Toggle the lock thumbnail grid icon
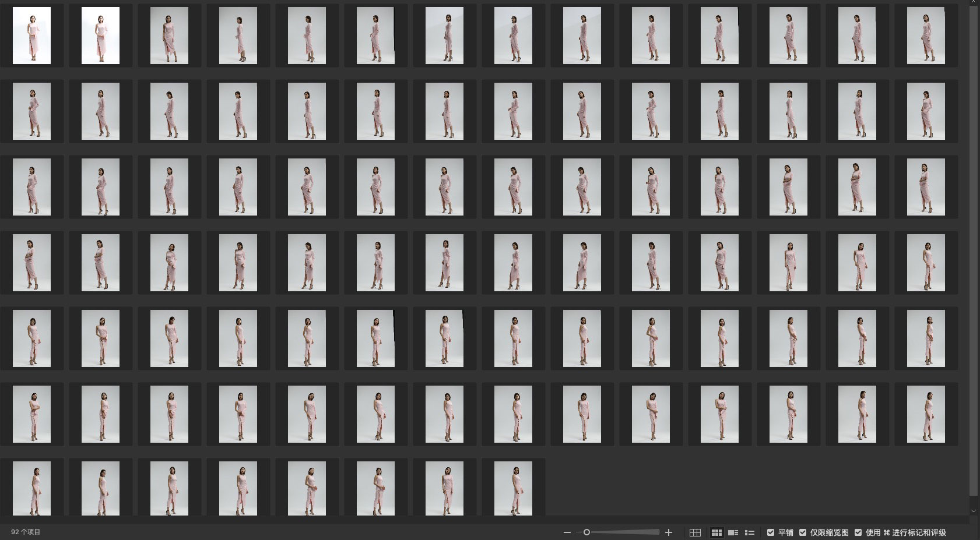 [695, 532]
